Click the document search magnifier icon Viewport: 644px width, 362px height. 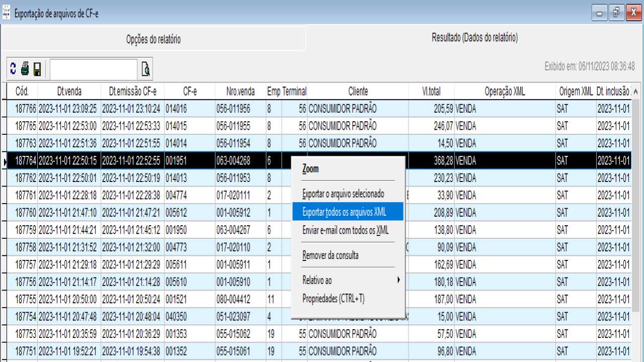[x=145, y=69]
